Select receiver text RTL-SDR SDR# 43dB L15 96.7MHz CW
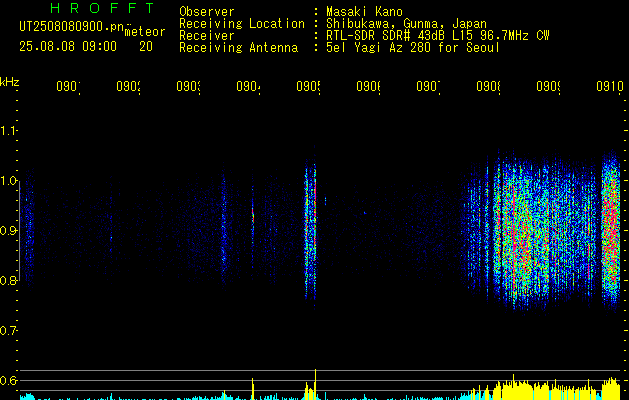The width and height of the screenshot is (629, 400). point(438,36)
